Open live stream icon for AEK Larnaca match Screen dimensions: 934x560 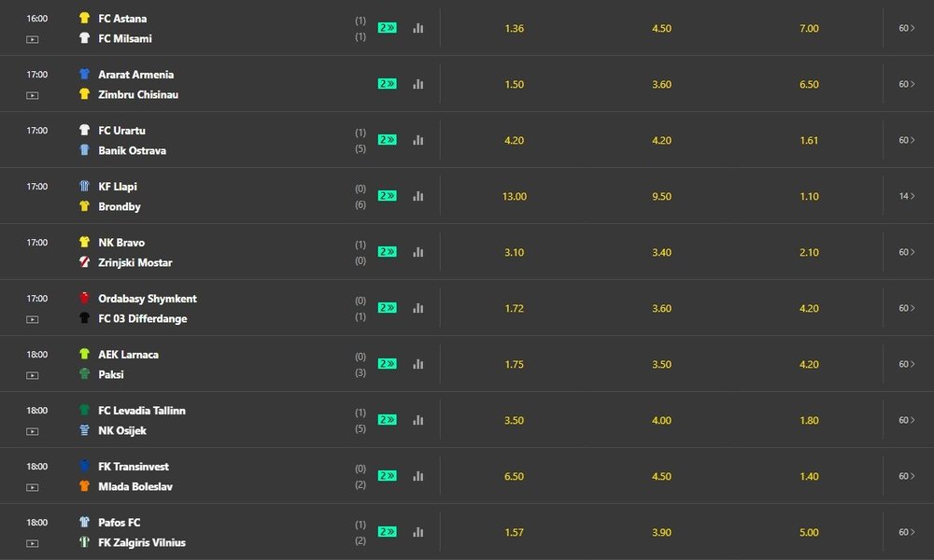(33, 375)
